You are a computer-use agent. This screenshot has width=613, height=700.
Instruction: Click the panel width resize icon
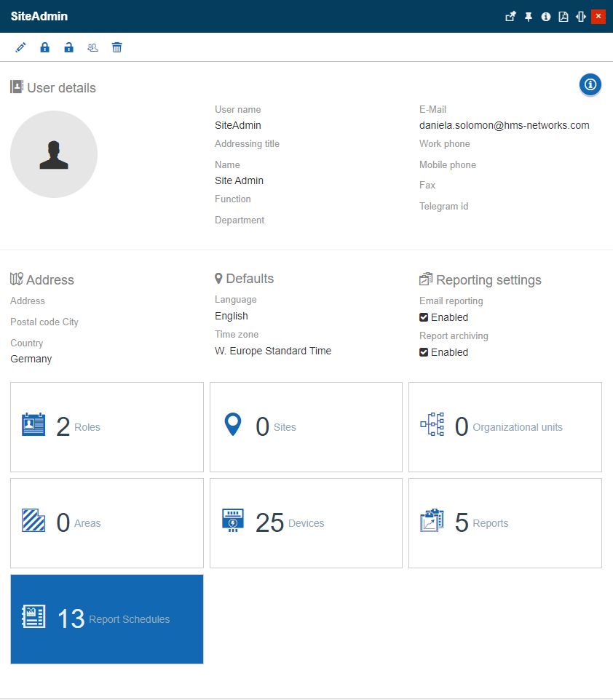click(580, 17)
